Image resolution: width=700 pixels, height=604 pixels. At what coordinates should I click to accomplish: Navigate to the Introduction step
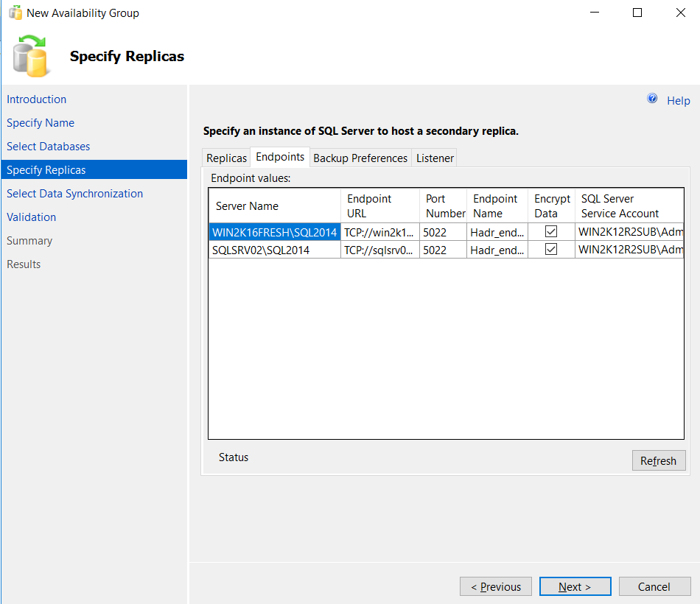tap(36, 99)
